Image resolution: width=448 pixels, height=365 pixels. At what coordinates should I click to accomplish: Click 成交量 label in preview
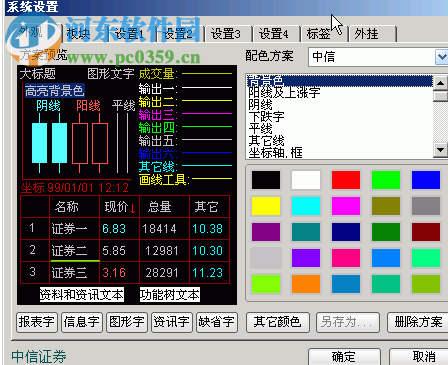tap(158, 74)
